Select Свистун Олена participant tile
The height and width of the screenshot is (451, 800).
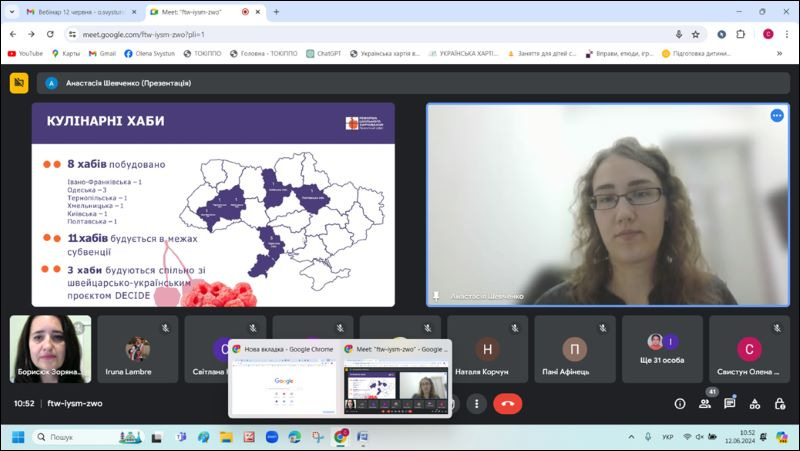click(749, 349)
